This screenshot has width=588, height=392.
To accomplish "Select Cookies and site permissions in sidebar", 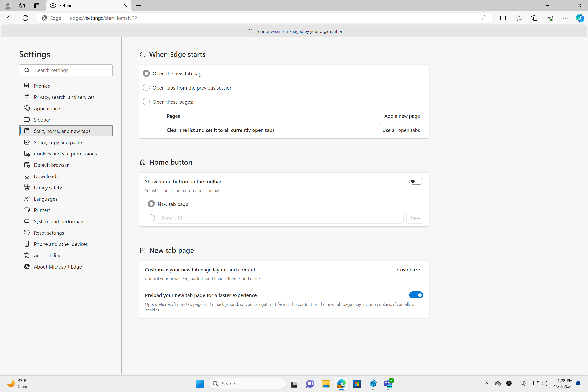I will (x=65, y=154).
